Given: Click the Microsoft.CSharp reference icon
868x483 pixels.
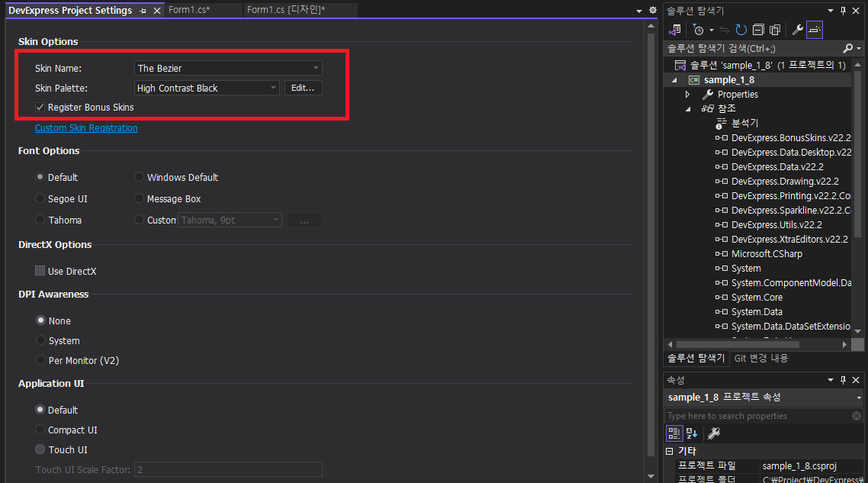Looking at the screenshot, I should pos(722,253).
